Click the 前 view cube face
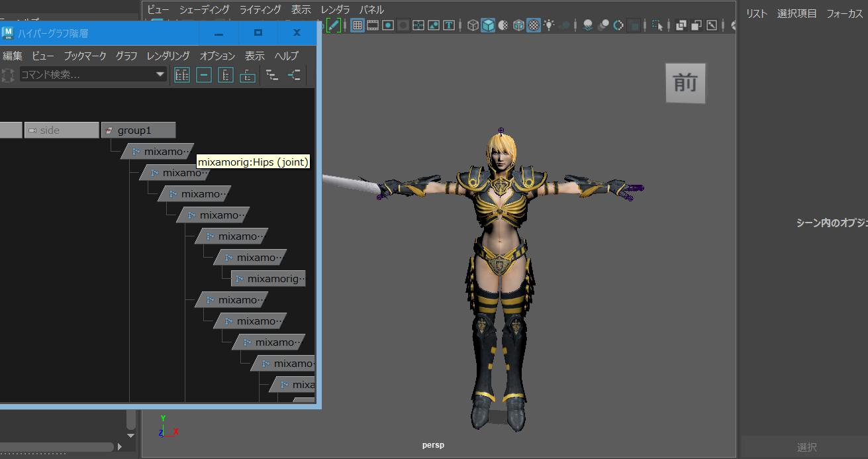 point(685,83)
